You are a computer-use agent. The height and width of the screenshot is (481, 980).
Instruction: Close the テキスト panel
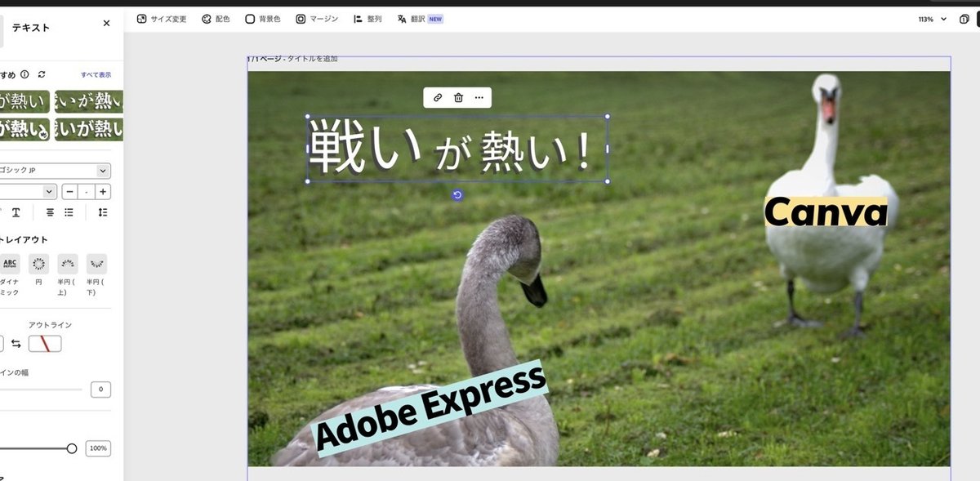pyautogui.click(x=106, y=24)
